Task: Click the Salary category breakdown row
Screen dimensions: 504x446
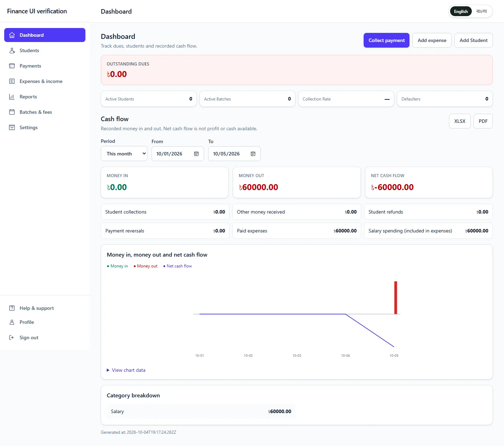Action: click(201, 411)
